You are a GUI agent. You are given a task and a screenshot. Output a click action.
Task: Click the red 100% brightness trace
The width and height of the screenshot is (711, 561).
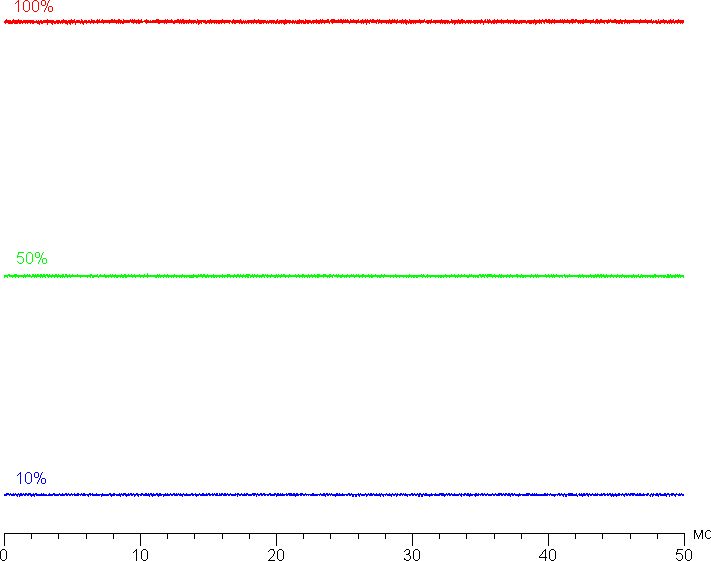point(344,21)
